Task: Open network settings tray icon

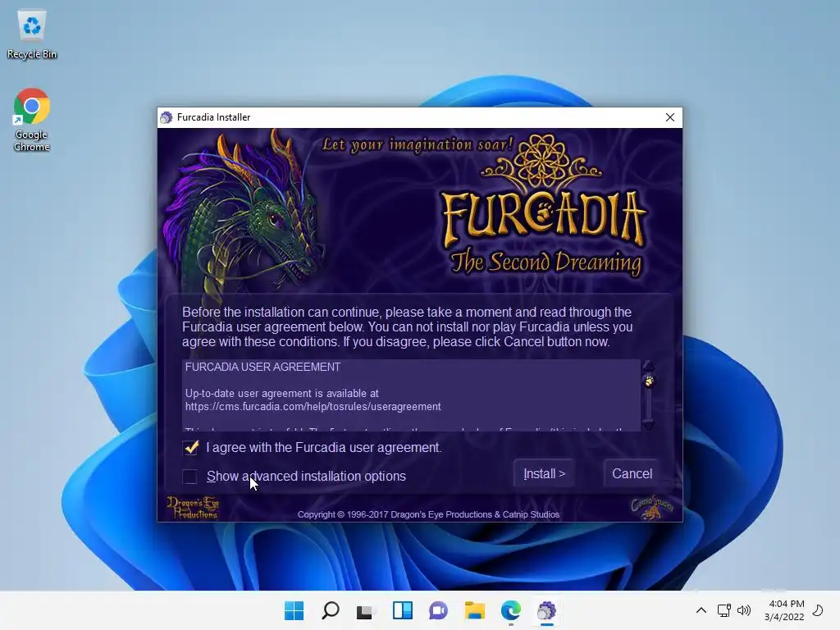Action: [x=724, y=610]
